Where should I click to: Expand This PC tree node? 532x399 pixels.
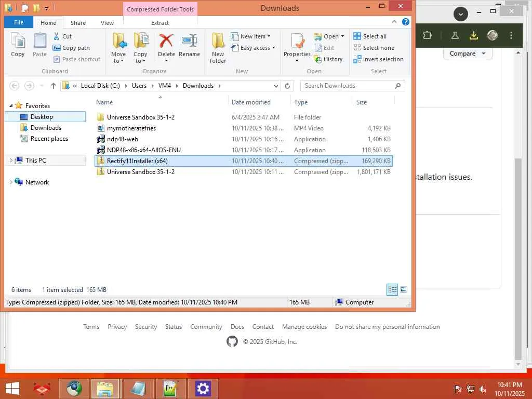tap(11, 160)
